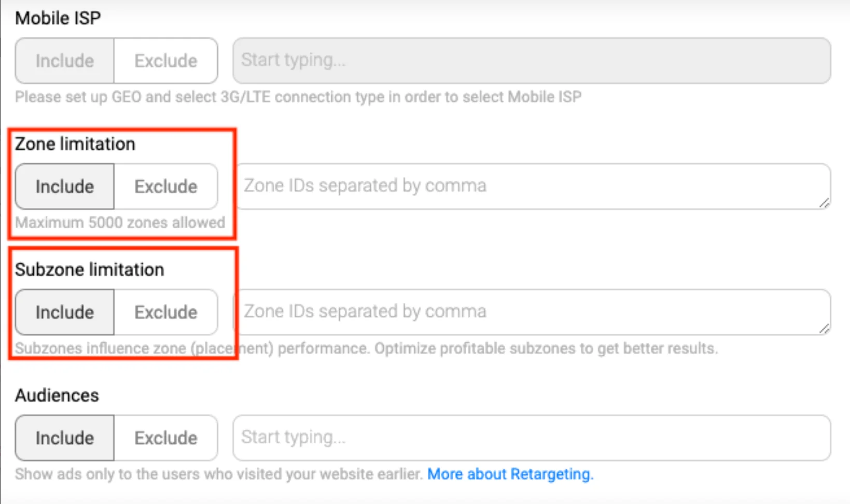Click resize handle of Subzone limitation text area
The width and height of the screenshot is (850, 504).
[x=825, y=329]
